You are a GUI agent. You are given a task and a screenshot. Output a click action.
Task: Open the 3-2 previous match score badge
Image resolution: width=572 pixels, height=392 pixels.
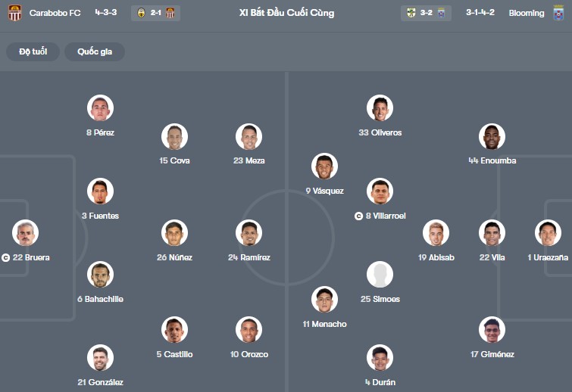426,13
